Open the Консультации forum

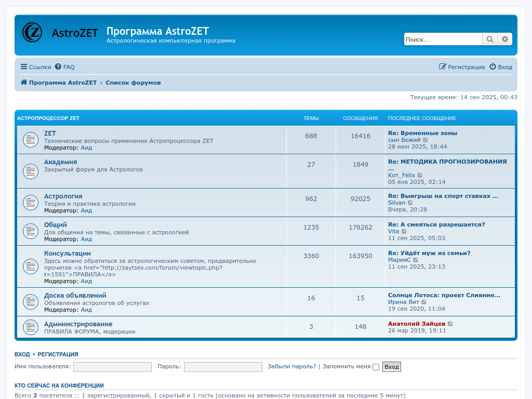coord(67,254)
